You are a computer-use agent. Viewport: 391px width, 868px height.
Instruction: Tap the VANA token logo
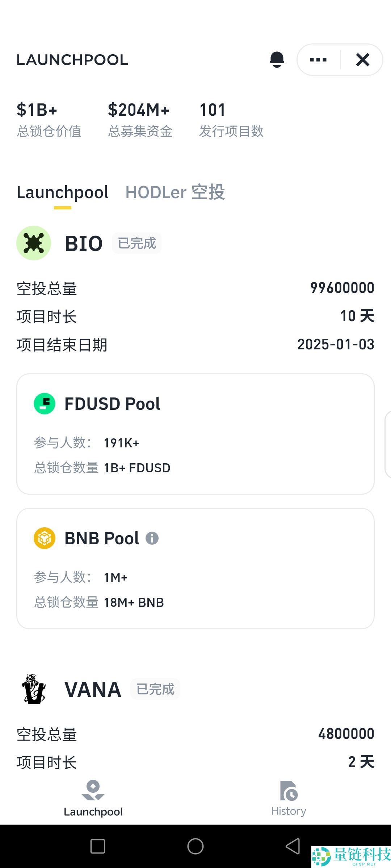point(34,689)
